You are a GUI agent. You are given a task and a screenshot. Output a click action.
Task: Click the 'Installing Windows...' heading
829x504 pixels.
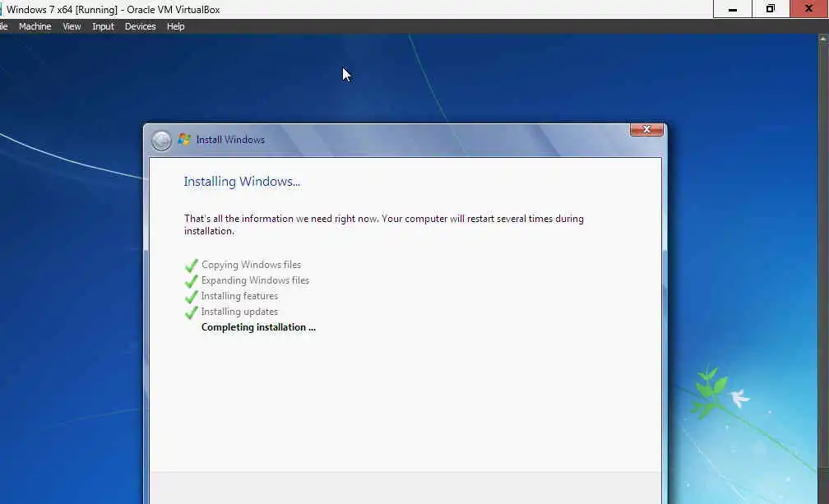pyautogui.click(x=242, y=182)
